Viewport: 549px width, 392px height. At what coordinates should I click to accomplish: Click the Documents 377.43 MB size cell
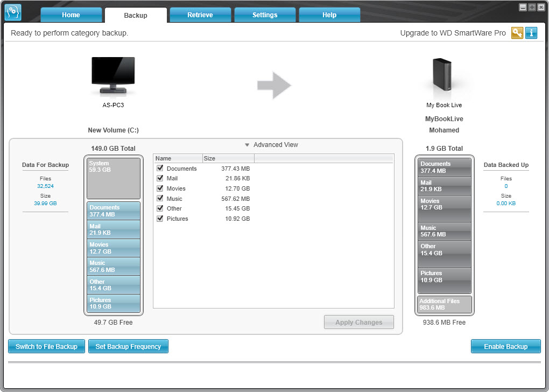click(235, 169)
